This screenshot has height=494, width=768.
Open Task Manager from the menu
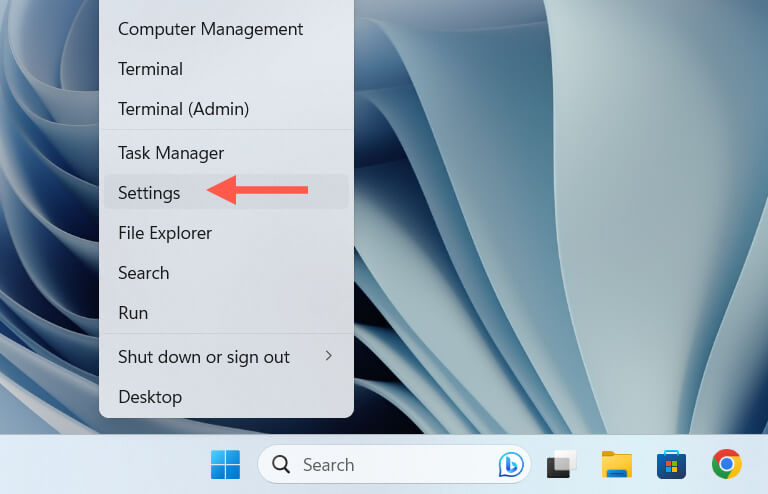pos(226,153)
